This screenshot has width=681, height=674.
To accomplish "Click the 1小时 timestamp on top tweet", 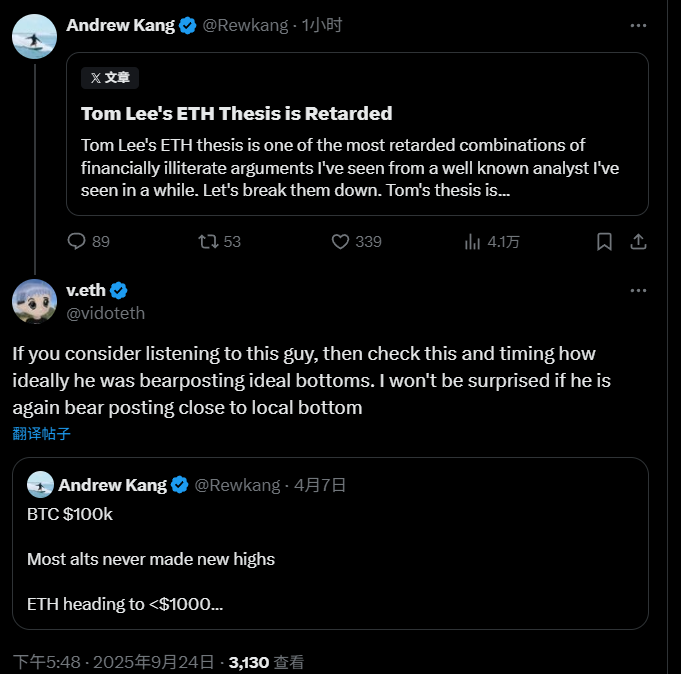I will [322, 26].
